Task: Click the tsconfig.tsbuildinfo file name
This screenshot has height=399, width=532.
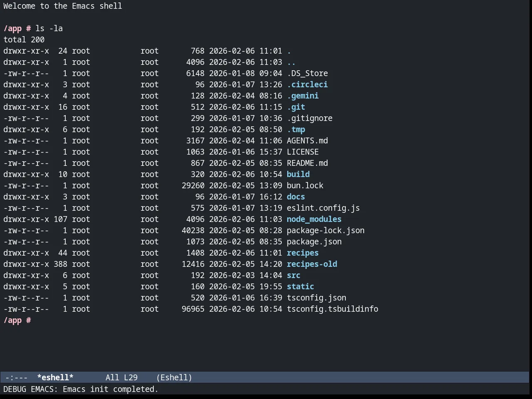Action: [332, 309]
